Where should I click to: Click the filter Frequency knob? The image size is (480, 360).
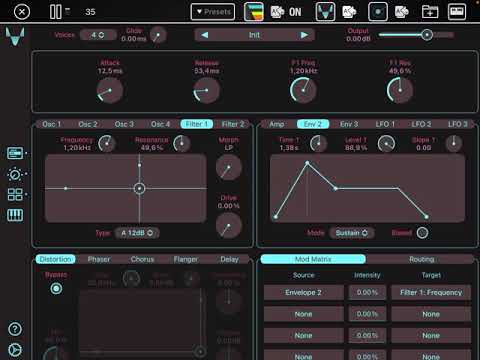click(x=107, y=144)
